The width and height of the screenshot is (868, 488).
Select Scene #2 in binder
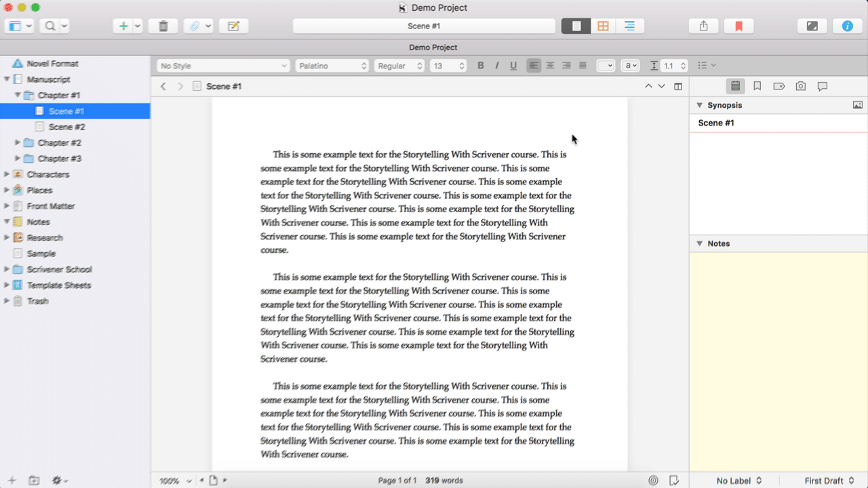pyautogui.click(x=66, y=127)
